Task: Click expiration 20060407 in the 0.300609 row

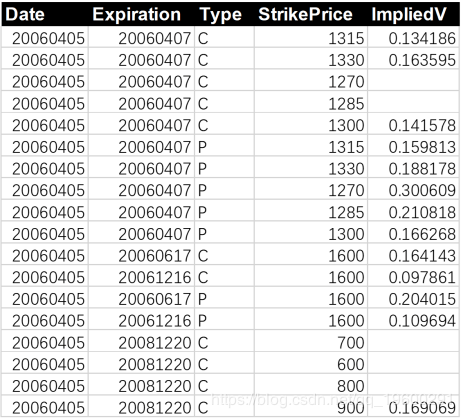Action: pyautogui.click(x=155, y=190)
